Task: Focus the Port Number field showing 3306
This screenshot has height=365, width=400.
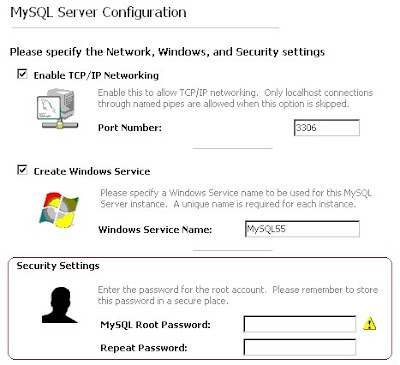Action: click(327, 128)
